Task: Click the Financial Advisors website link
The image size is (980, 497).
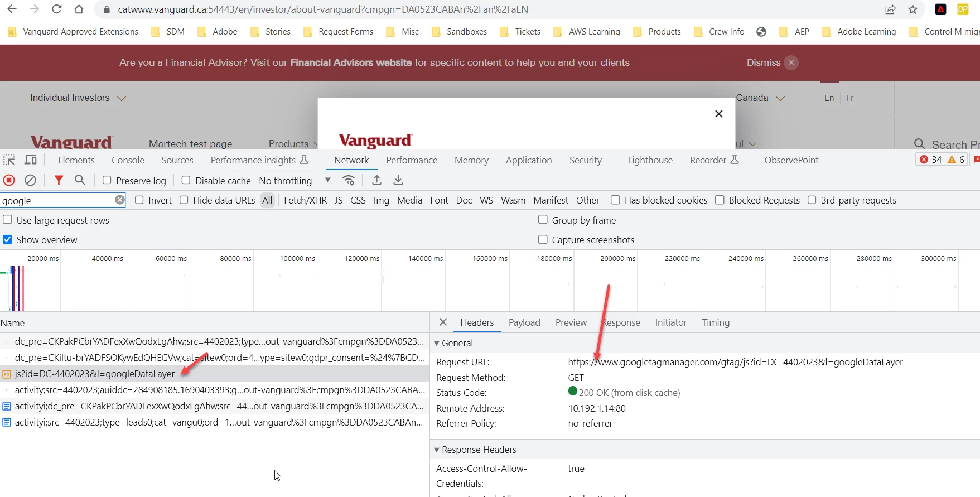Action: pos(351,62)
